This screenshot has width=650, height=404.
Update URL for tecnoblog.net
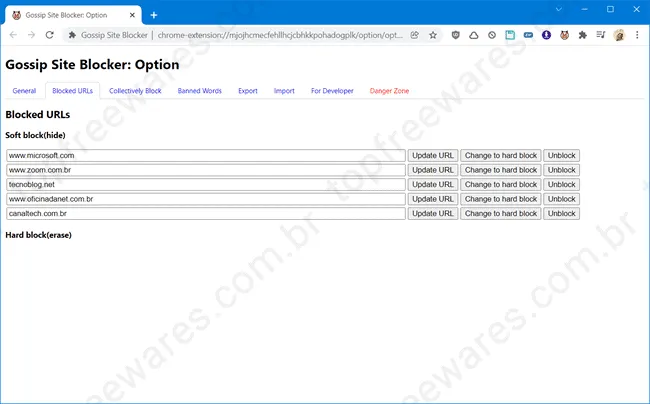click(x=433, y=184)
